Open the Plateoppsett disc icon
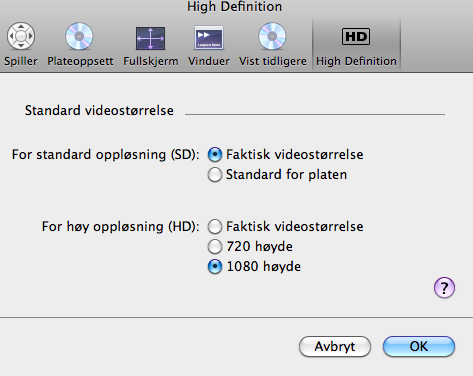Image resolution: width=473 pixels, height=376 pixels. (x=79, y=36)
